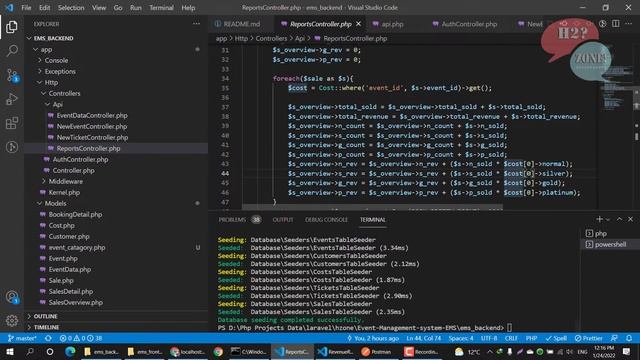Screen dimensions: 640x360
Task: Open Windows taskbar search
Action: coord(30,351)
